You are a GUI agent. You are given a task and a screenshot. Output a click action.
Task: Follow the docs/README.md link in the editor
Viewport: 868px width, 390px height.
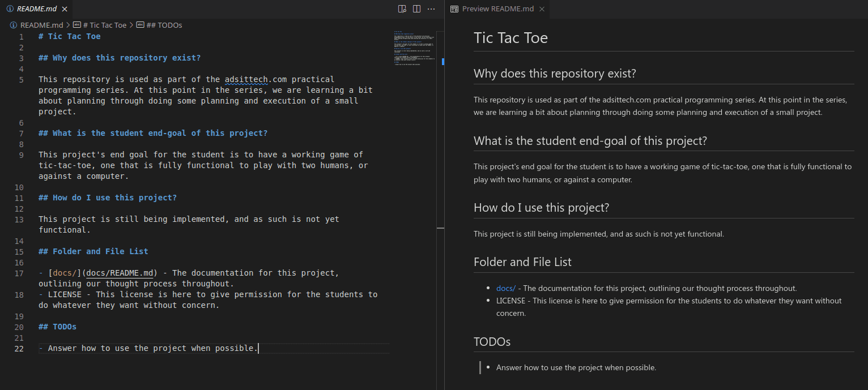click(x=120, y=273)
